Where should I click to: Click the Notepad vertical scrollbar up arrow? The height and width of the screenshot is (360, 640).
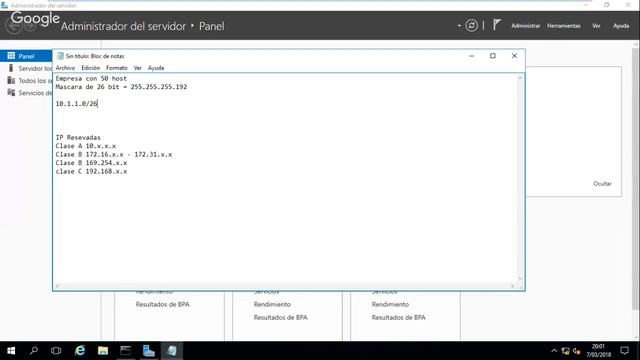tap(520, 78)
